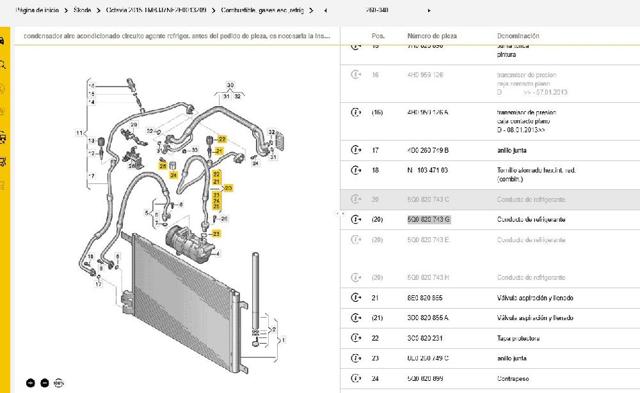
Task: Open the Octavia 2015 model breadcrumb
Action: [156, 10]
